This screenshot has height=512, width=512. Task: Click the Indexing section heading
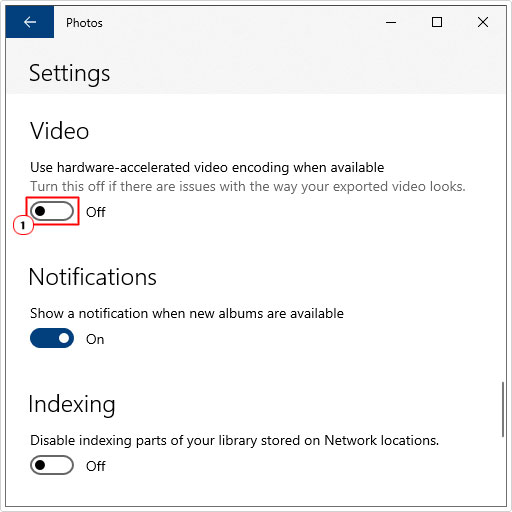pyautogui.click(x=72, y=404)
